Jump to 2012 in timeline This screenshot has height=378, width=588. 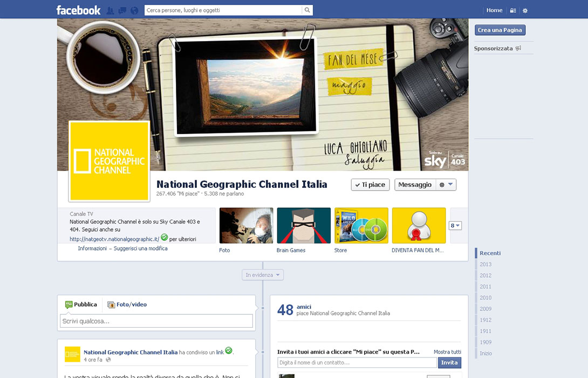click(x=486, y=275)
